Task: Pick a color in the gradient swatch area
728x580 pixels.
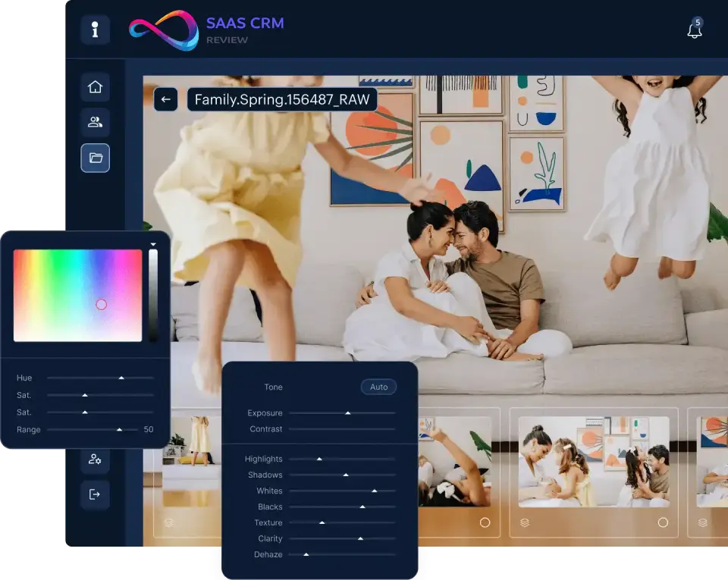Action: (x=76, y=294)
